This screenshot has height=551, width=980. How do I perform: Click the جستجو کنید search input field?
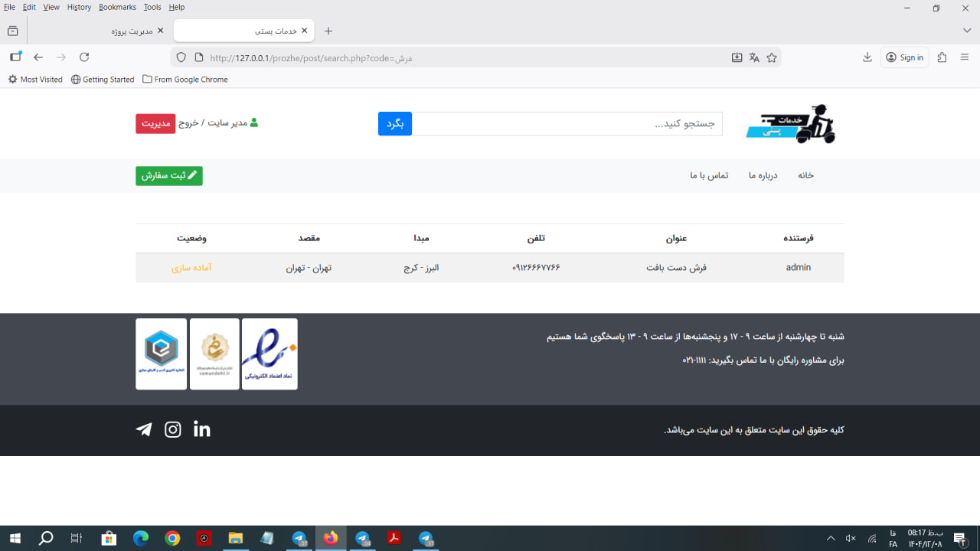567,124
